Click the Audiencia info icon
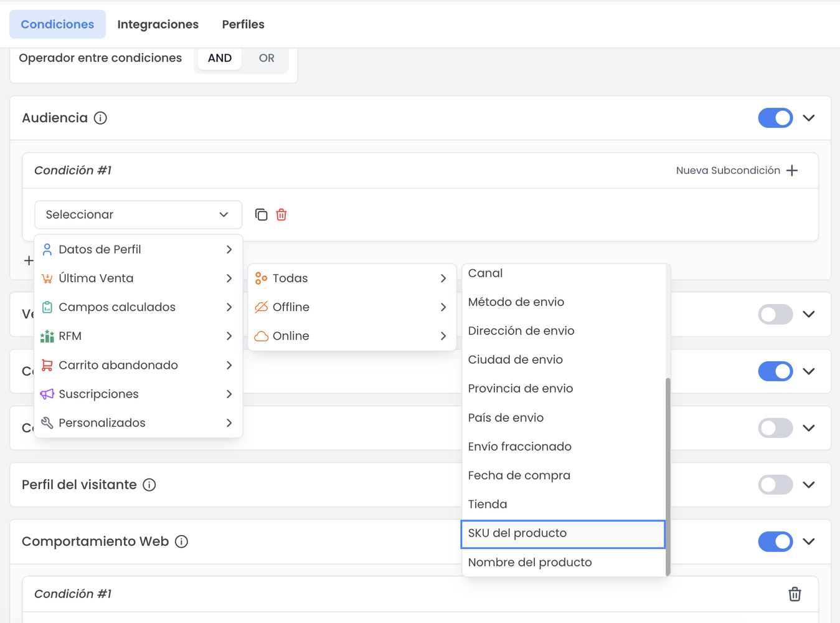 coord(100,118)
